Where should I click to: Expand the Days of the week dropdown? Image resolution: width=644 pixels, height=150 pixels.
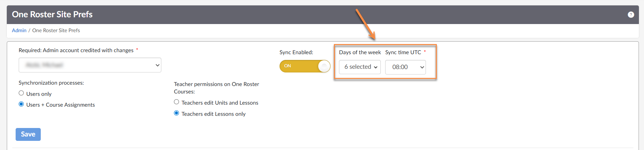[x=360, y=67]
